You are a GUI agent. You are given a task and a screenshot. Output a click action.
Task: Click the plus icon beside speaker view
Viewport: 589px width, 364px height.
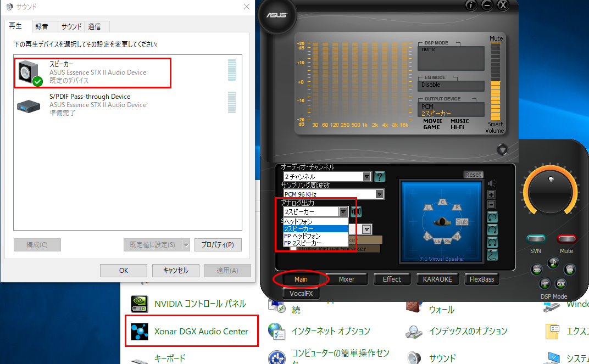click(491, 194)
